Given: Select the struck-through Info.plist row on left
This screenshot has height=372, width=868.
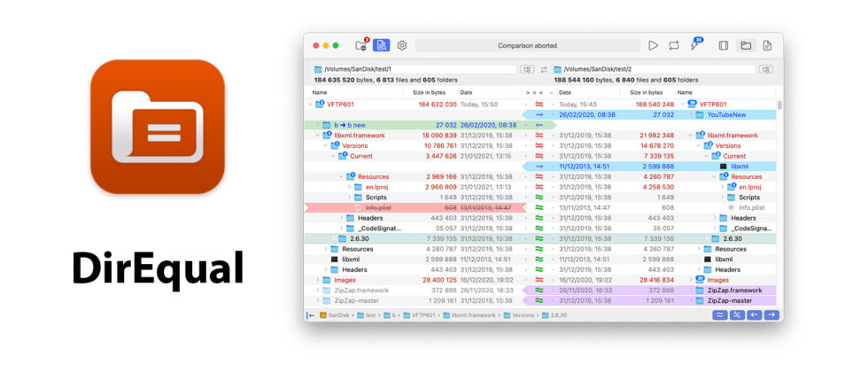Looking at the screenshot, I should point(415,207).
